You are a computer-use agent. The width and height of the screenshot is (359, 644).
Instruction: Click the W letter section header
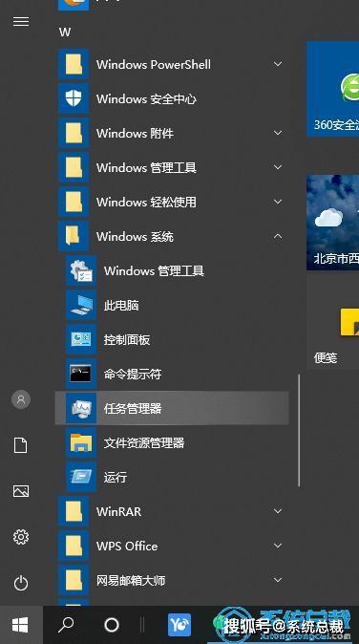pyautogui.click(x=64, y=32)
